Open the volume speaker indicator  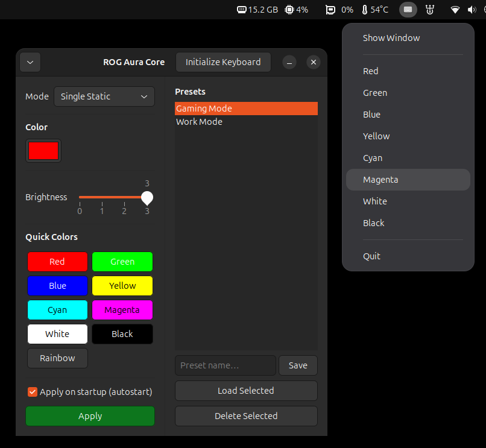point(472,10)
